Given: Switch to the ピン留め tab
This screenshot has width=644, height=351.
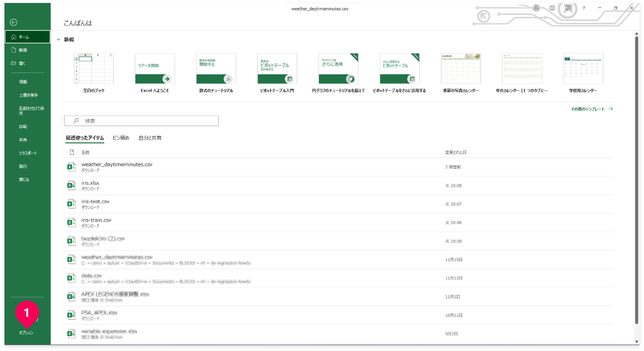Looking at the screenshot, I should [121, 138].
